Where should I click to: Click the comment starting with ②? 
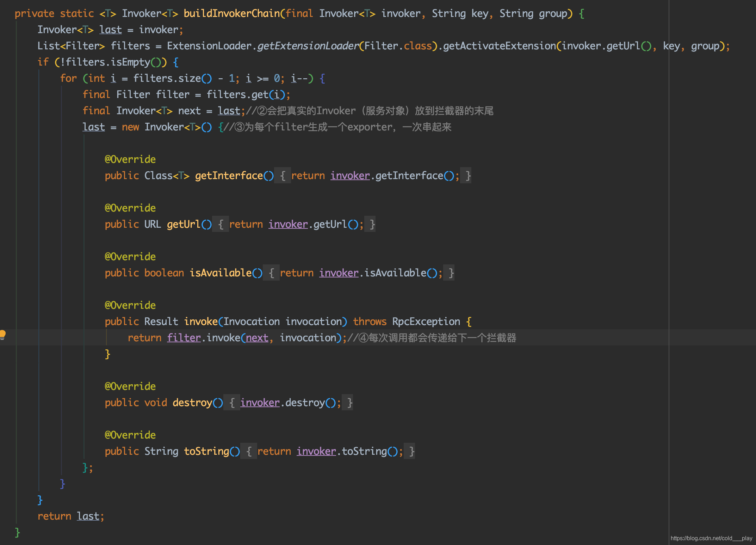[370, 111]
